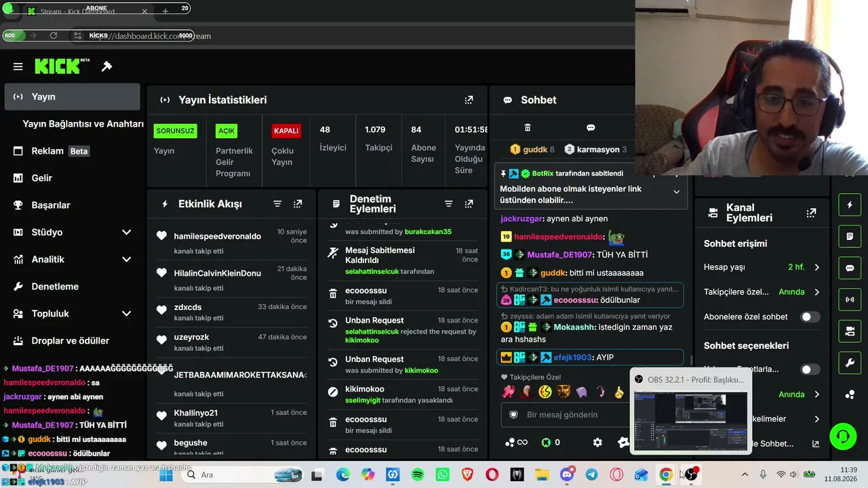Image resolution: width=868 pixels, height=488 pixels.
Task: Click the document button in the right sidebar
Action: [x=850, y=237]
